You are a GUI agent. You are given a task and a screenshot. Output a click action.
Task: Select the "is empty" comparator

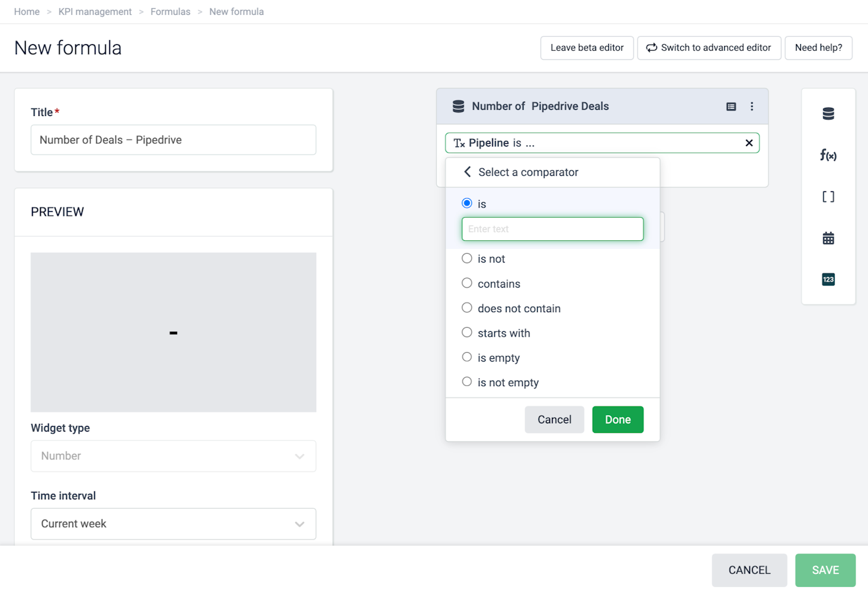pyautogui.click(x=467, y=358)
